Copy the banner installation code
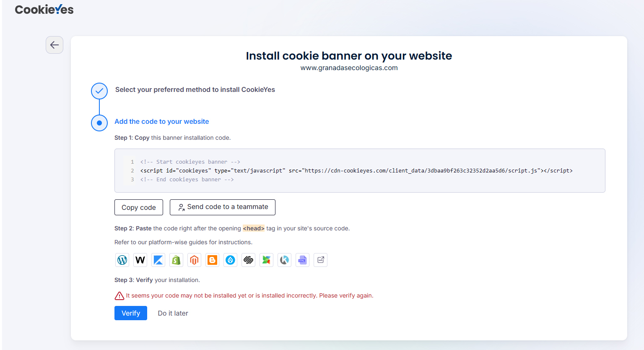 139,207
